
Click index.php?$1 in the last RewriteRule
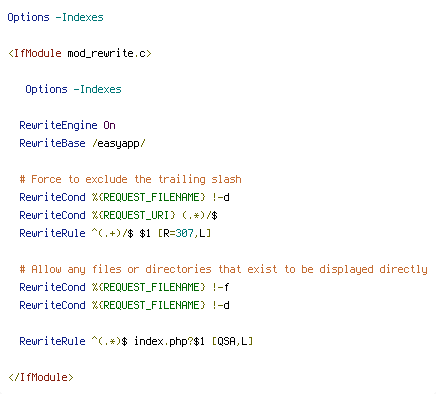pos(169,341)
